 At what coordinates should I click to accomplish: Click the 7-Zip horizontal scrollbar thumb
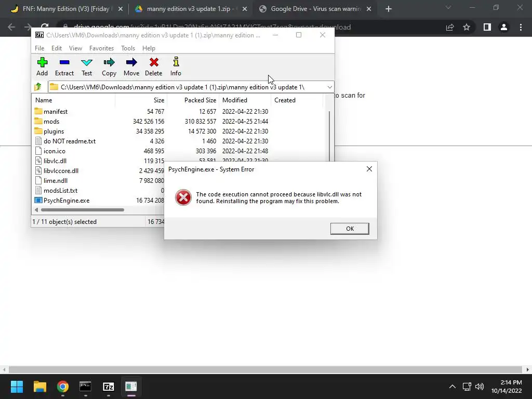(x=83, y=210)
